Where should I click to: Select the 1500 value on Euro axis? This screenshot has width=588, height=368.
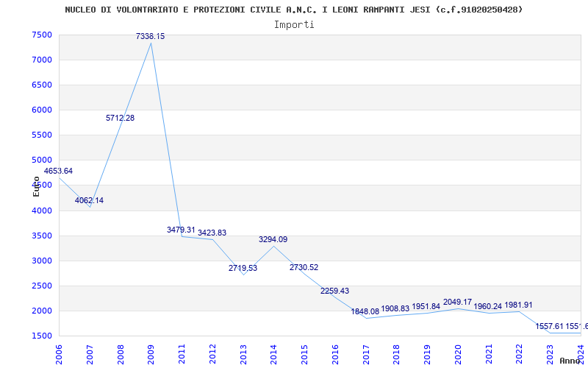[41, 336]
